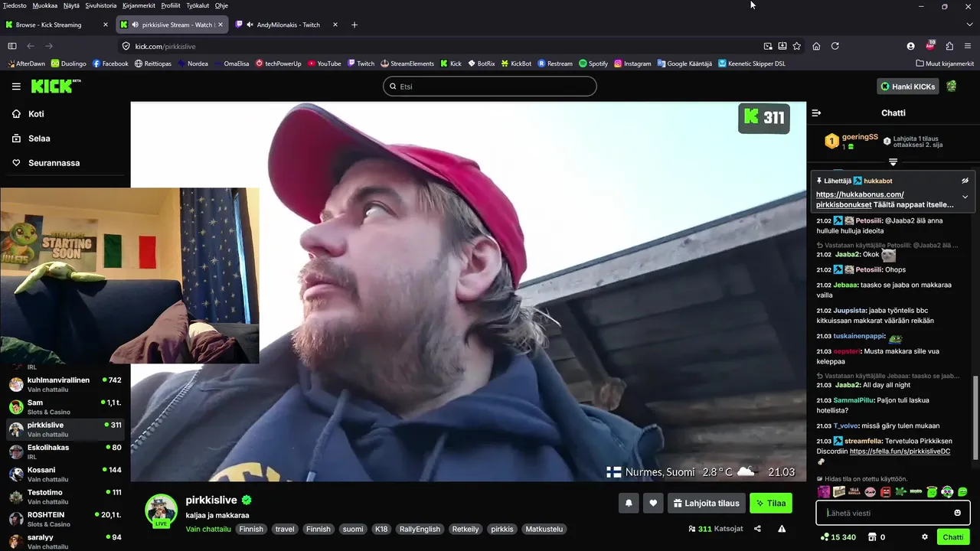Image resolution: width=980 pixels, height=551 pixels.
Task: Select the green halo emote
Action: pos(932,492)
